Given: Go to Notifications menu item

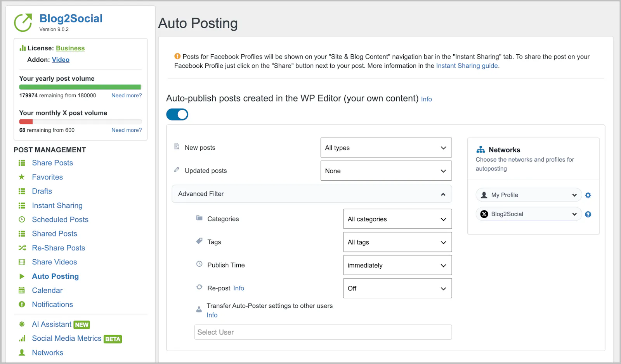Looking at the screenshot, I should pos(52,304).
